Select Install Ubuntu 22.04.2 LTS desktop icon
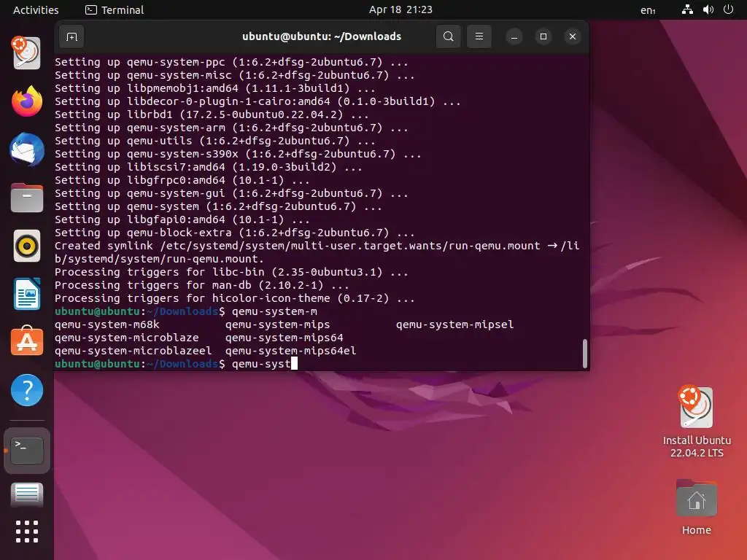Screen dimensions: 747x560 coord(697,421)
